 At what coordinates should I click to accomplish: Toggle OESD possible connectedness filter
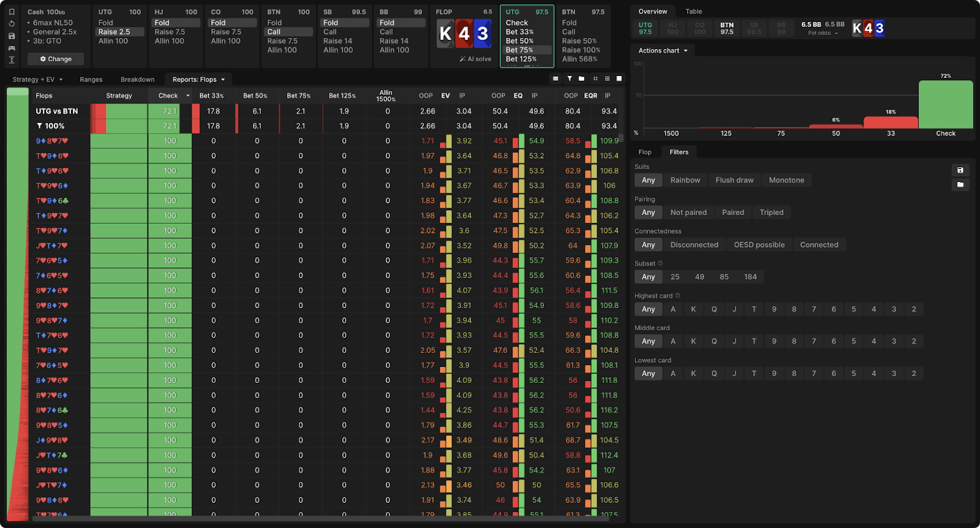[759, 245]
